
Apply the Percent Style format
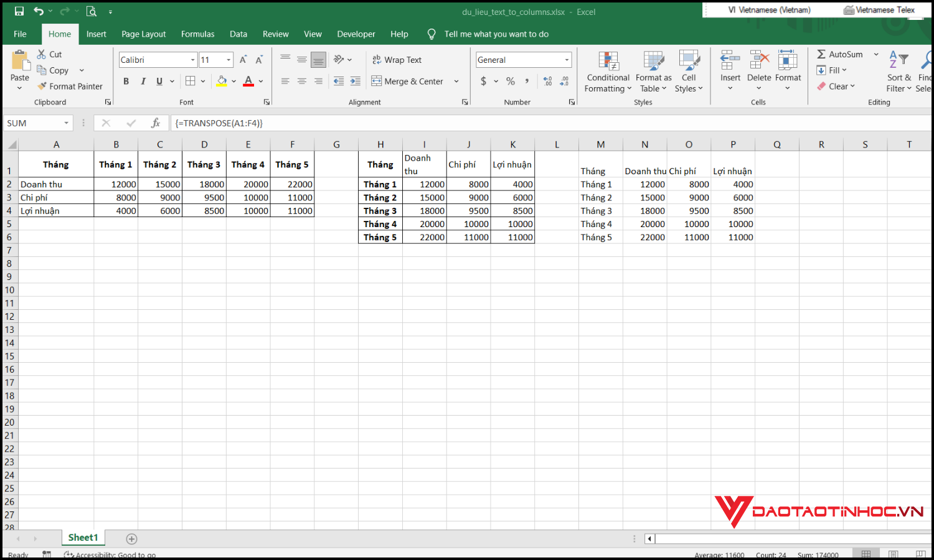[x=510, y=81]
